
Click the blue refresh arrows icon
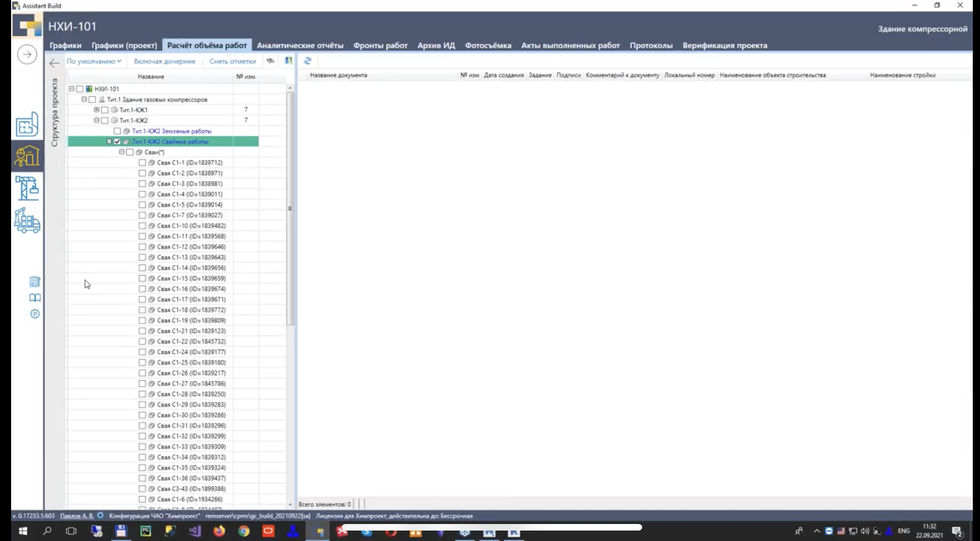click(x=307, y=61)
